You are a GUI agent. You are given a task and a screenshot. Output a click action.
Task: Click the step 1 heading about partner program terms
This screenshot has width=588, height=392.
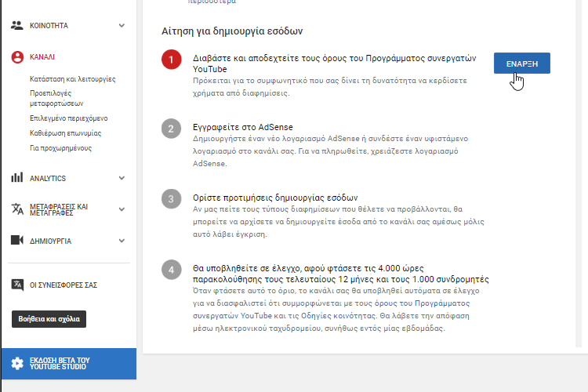tap(335, 64)
